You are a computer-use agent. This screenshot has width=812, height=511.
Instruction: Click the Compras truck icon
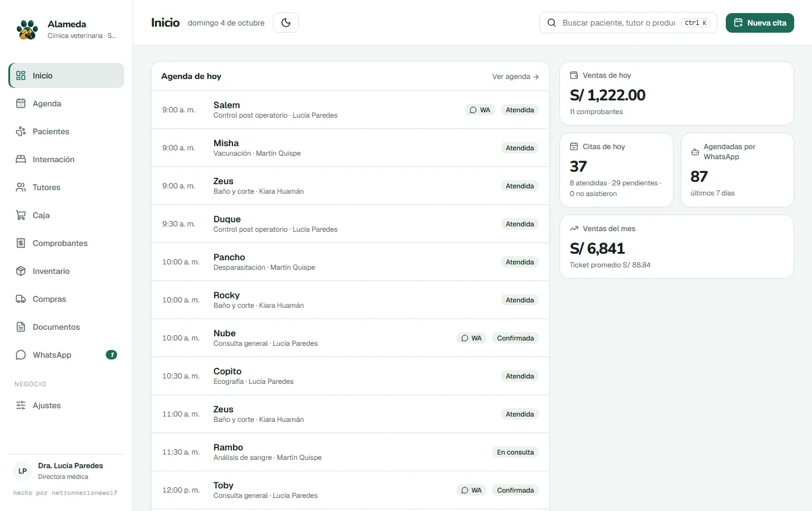click(x=21, y=299)
